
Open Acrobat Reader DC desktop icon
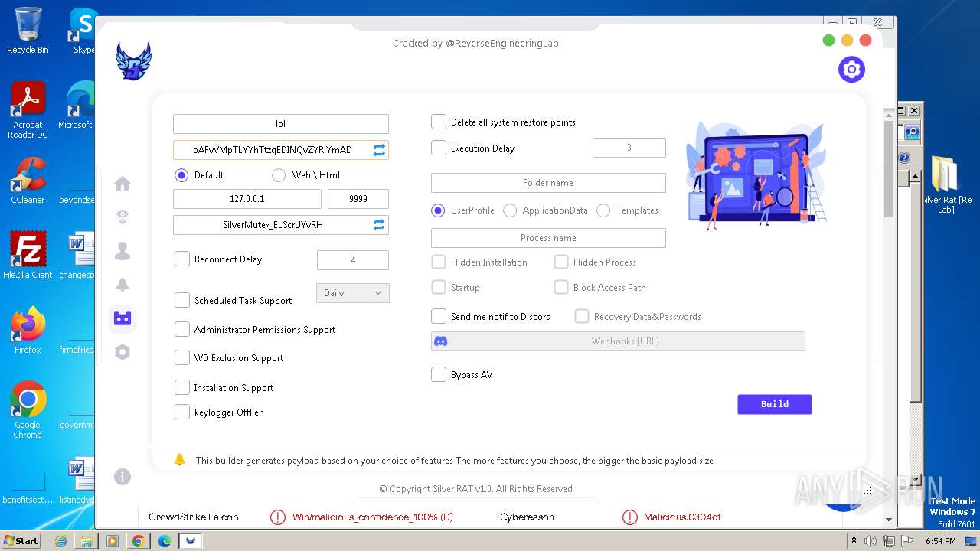(x=28, y=110)
